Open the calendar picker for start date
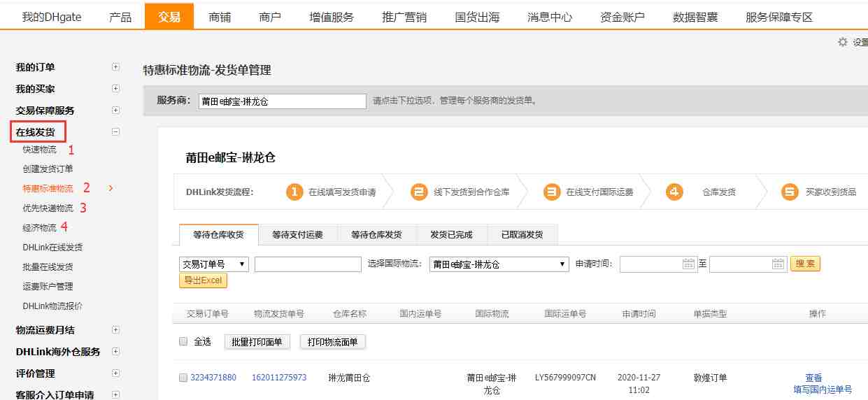The height and width of the screenshot is (400, 868). [690, 264]
